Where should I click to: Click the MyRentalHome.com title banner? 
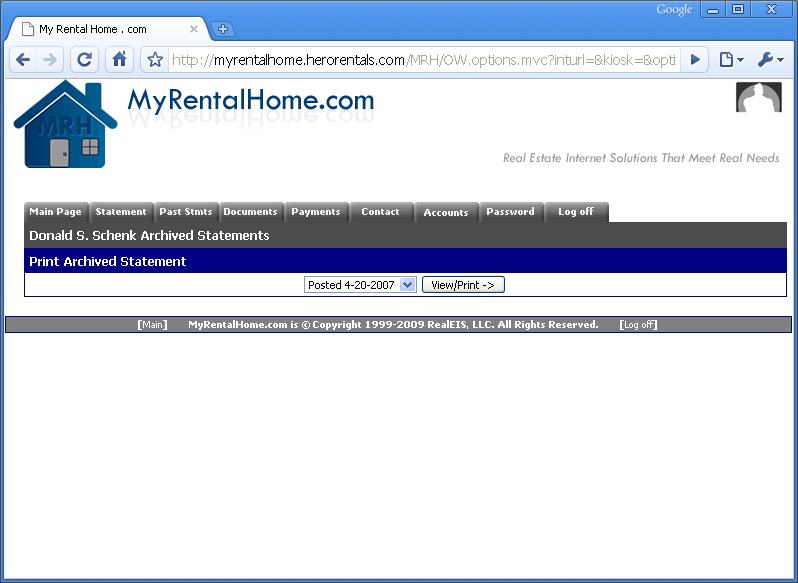[x=250, y=101]
